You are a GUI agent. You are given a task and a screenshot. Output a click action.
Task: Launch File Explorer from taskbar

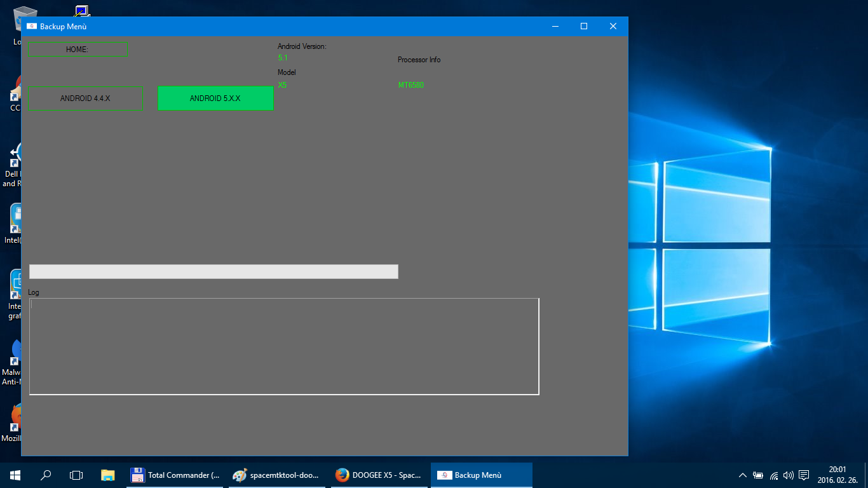tap(108, 475)
